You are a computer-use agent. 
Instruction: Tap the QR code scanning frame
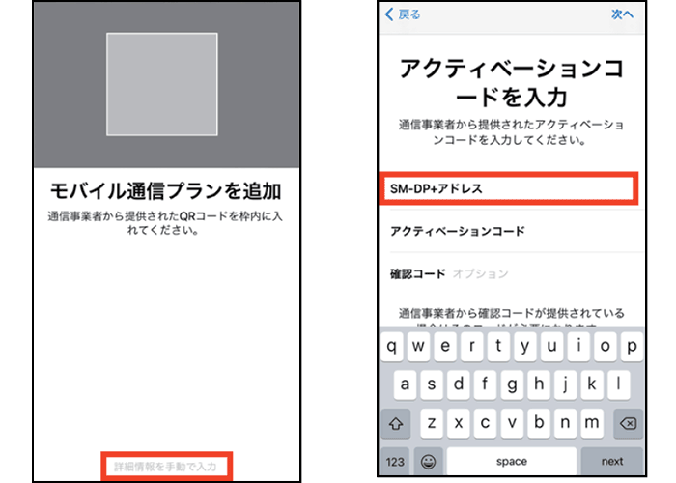(164, 84)
